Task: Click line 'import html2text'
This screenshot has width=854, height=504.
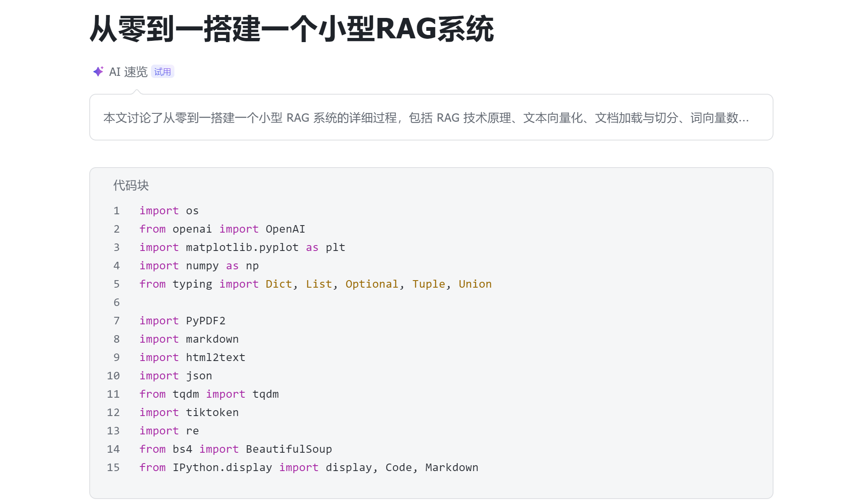Action: (192, 358)
